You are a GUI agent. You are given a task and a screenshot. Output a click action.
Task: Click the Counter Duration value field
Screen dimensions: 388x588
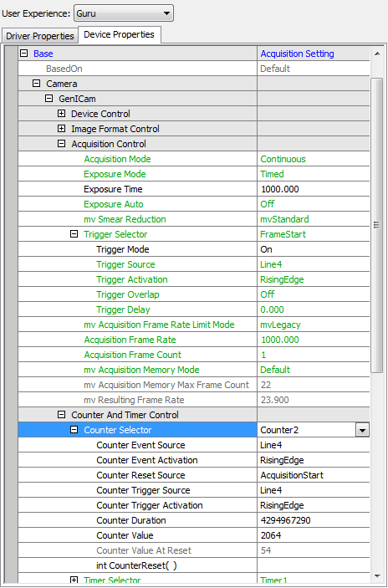(314, 520)
